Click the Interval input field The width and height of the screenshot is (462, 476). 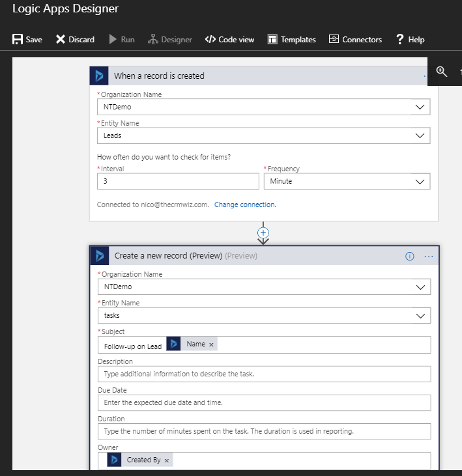[177, 181]
